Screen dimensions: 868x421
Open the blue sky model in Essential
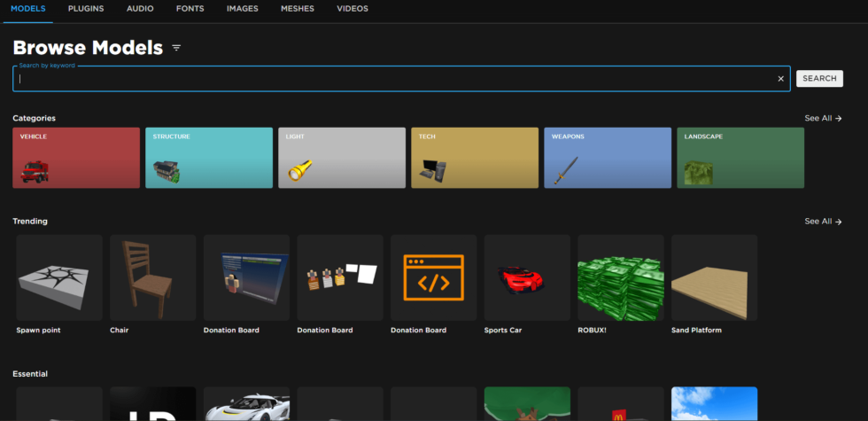(714, 404)
